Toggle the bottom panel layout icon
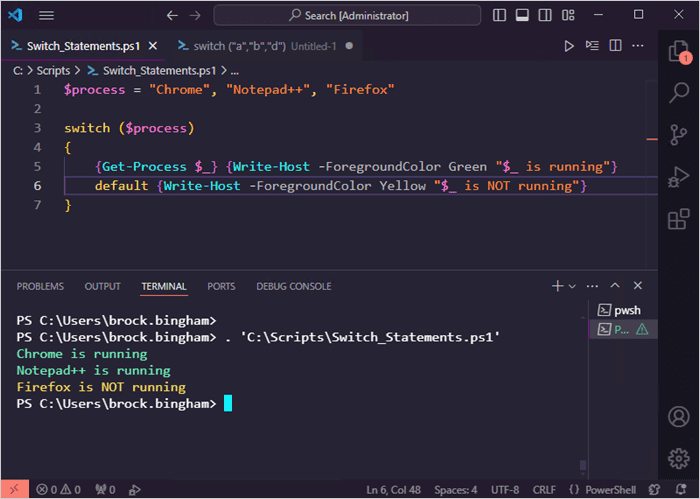 click(522, 15)
